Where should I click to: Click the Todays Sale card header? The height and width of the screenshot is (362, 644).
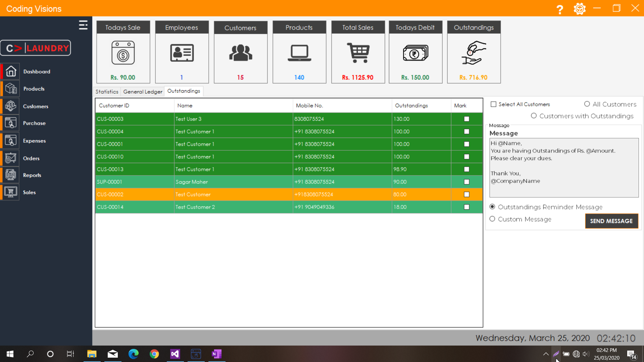[x=123, y=28]
